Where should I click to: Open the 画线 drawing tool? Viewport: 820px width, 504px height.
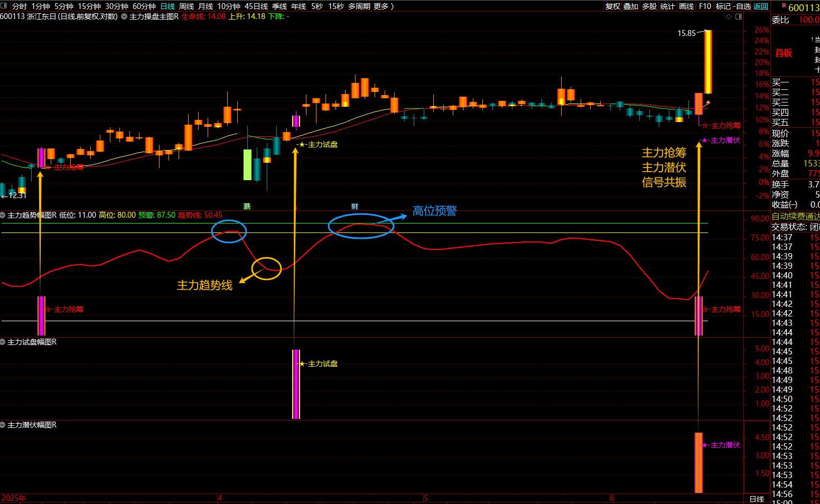click(x=686, y=6)
